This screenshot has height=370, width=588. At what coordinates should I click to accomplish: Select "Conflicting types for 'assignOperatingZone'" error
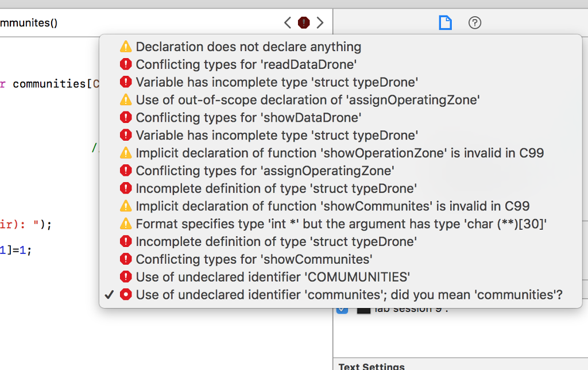[x=341, y=171]
